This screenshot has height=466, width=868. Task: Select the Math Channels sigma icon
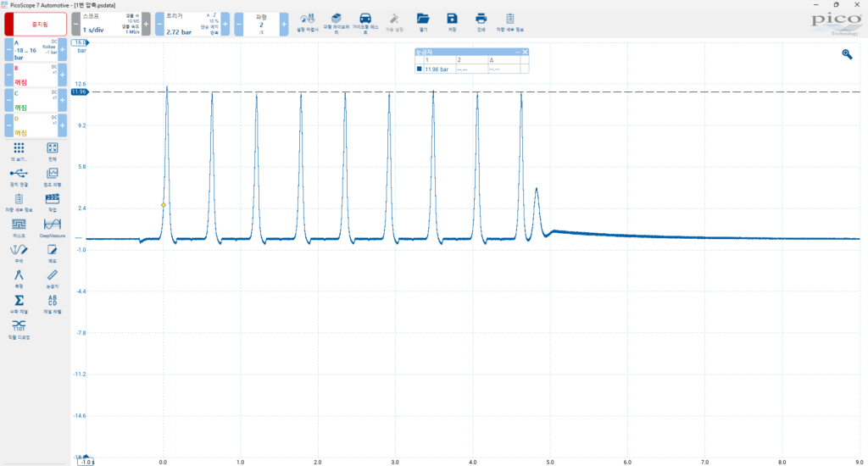coord(19,302)
